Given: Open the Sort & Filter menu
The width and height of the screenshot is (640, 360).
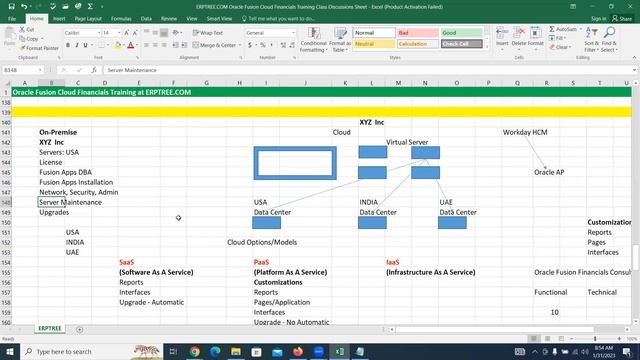Looking at the screenshot, I should coord(591,40).
